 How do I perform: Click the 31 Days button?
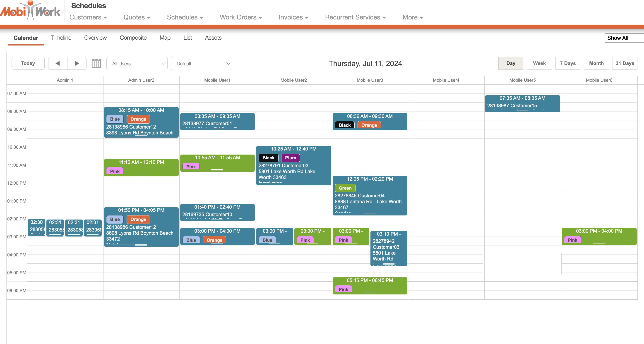pyautogui.click(x=625, y=63)
